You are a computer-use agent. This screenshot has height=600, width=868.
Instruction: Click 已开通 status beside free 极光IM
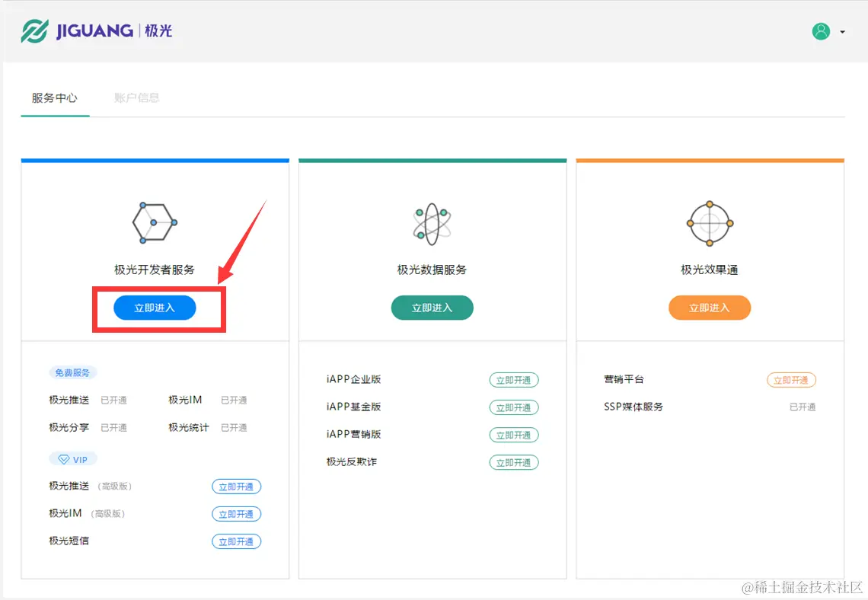[235, 401]
